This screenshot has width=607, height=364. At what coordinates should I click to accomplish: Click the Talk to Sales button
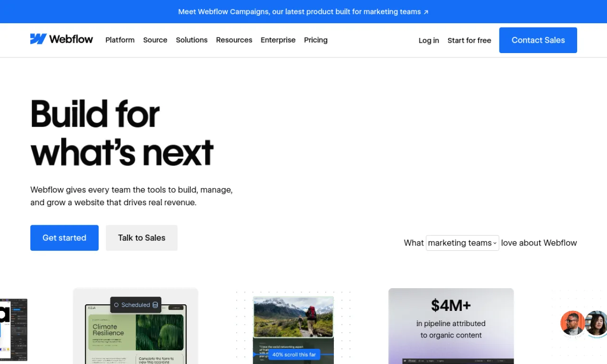click(141, 238)
